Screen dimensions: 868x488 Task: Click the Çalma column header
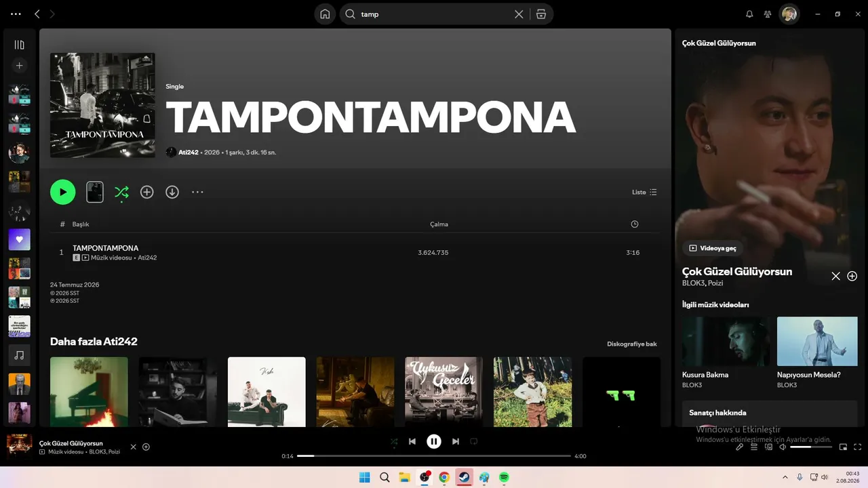pos(439,224)
